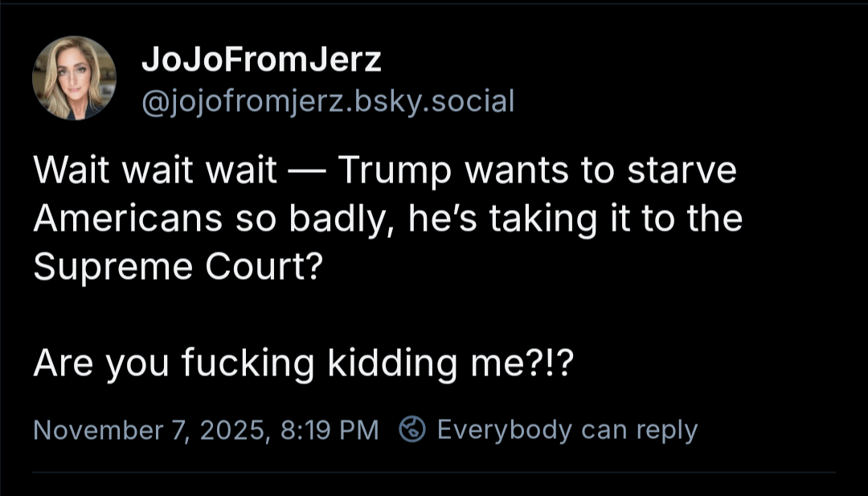Open the JoJoFromJerz profile avatar
Screen dimensions: 868x496
tap(74, 78)
